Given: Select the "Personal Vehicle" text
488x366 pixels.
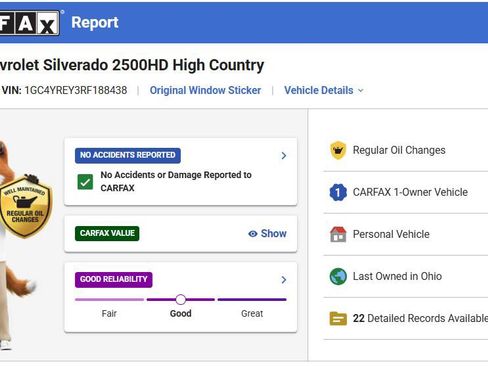Looking at the screenshot, I should (x=391, y=234).
